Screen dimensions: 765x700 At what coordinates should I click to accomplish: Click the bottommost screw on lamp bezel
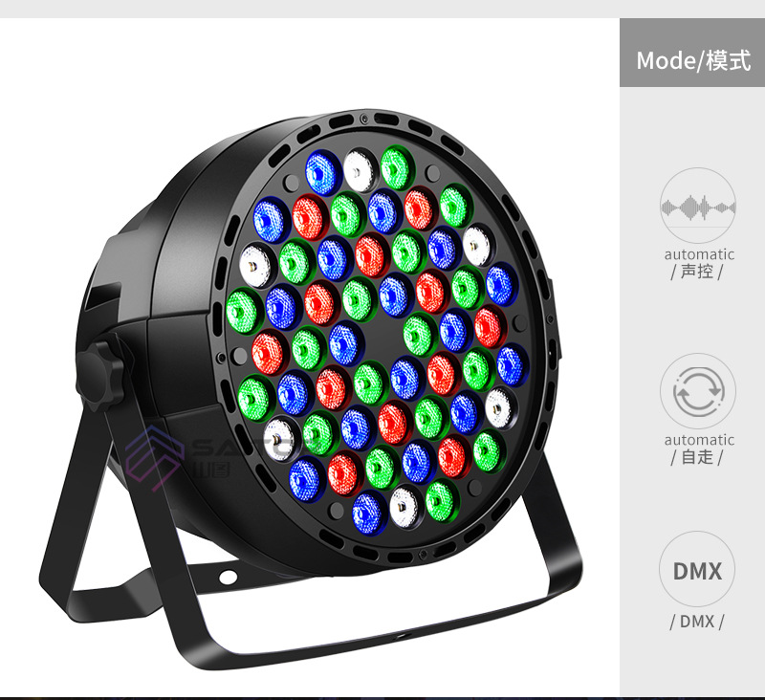pos(423,555)
